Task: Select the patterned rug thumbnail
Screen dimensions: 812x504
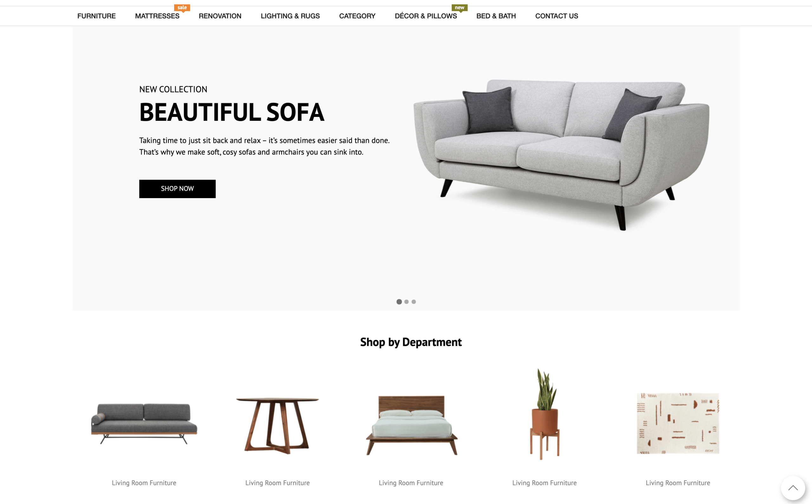Action: pyautogui.click(x=678, y=423)
